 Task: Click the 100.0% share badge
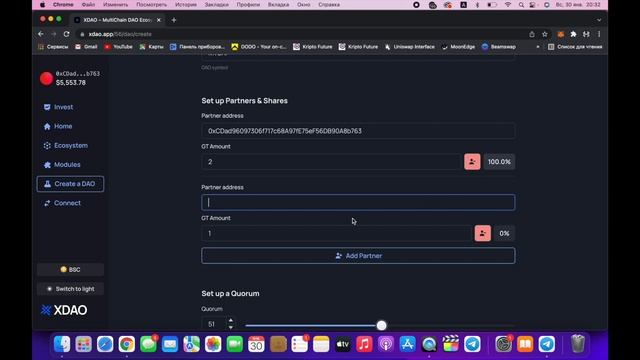499,162
